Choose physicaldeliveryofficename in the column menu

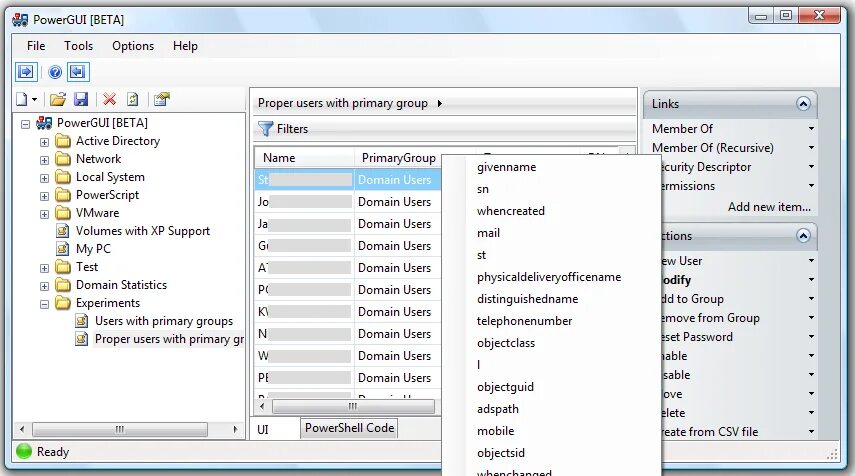549,277
